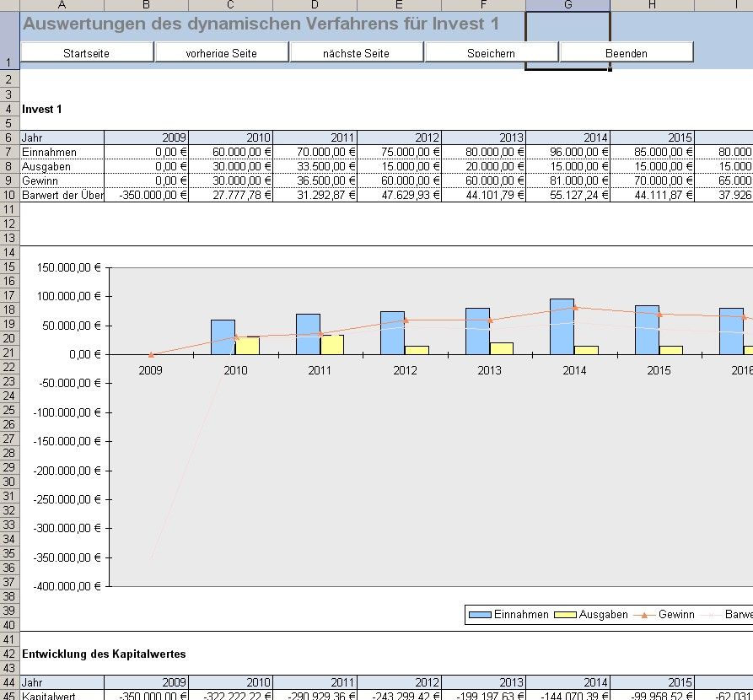Select the 'Ausgaben' label cell
The width and height of the screenshot is (753, 700).
62,166
